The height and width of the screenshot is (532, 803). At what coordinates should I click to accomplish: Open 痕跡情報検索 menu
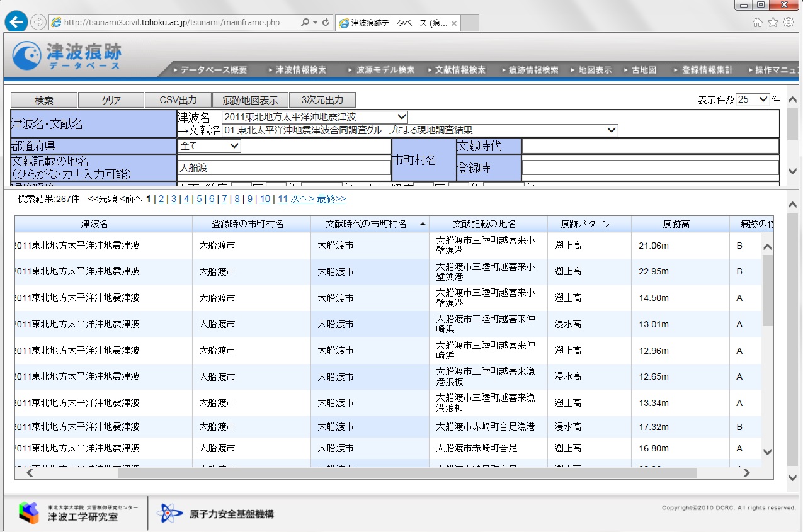coord(530,70)
